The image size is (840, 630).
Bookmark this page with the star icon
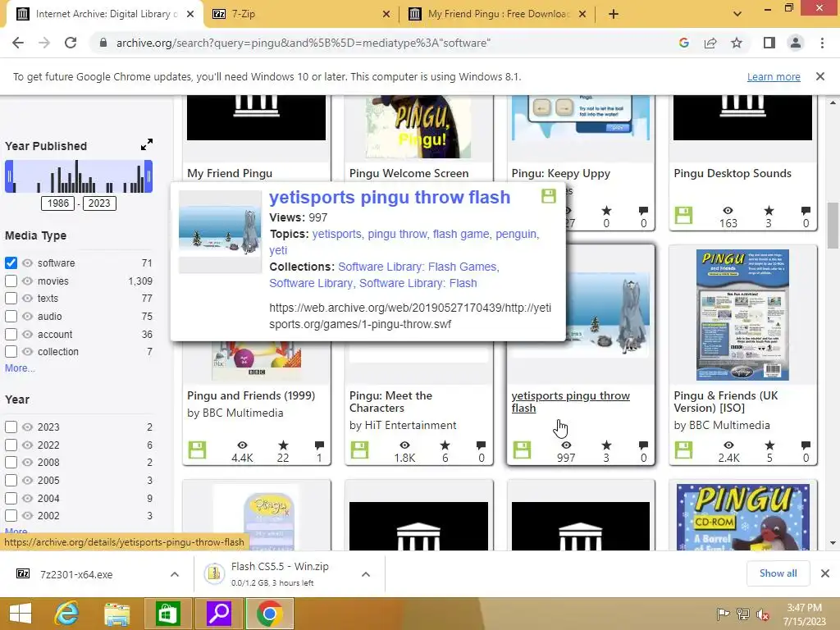tap(737, 43)
